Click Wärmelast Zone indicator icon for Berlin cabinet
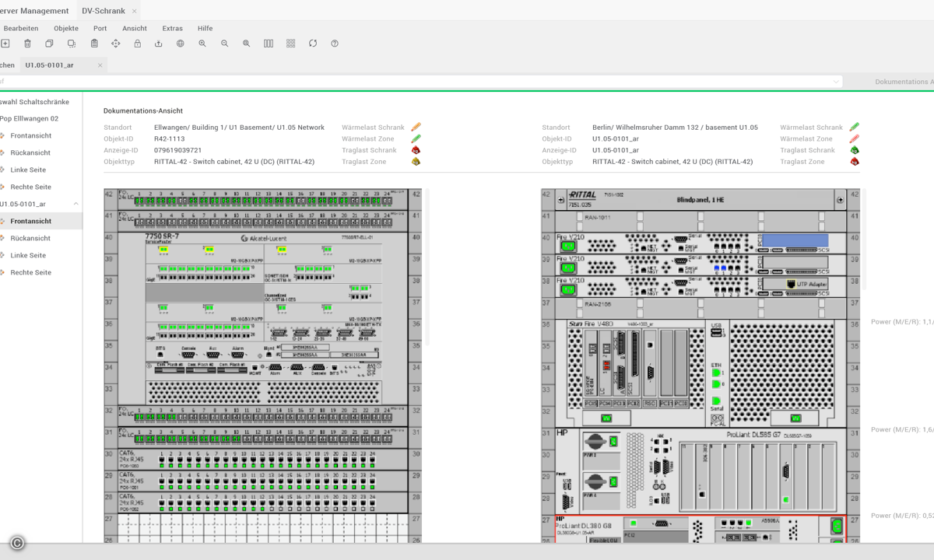Viewport: 934px width, 560px height. click(x=855, y=138)
